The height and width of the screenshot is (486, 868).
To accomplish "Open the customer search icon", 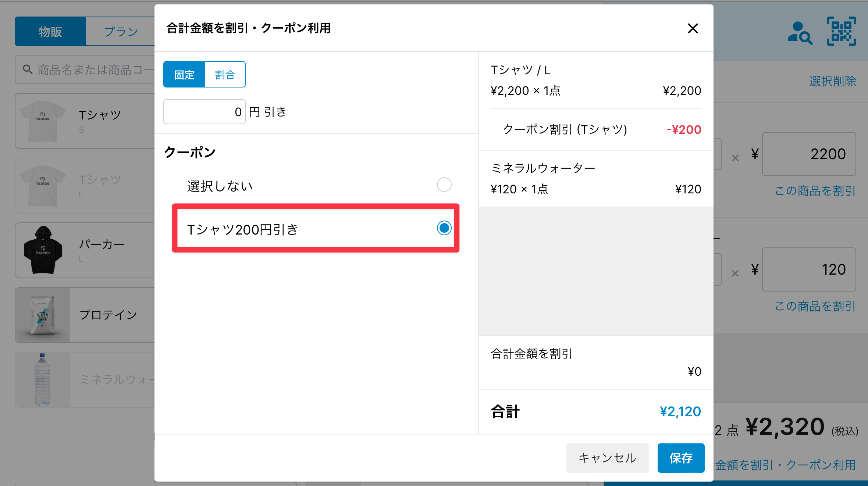I will coord(800,33).
